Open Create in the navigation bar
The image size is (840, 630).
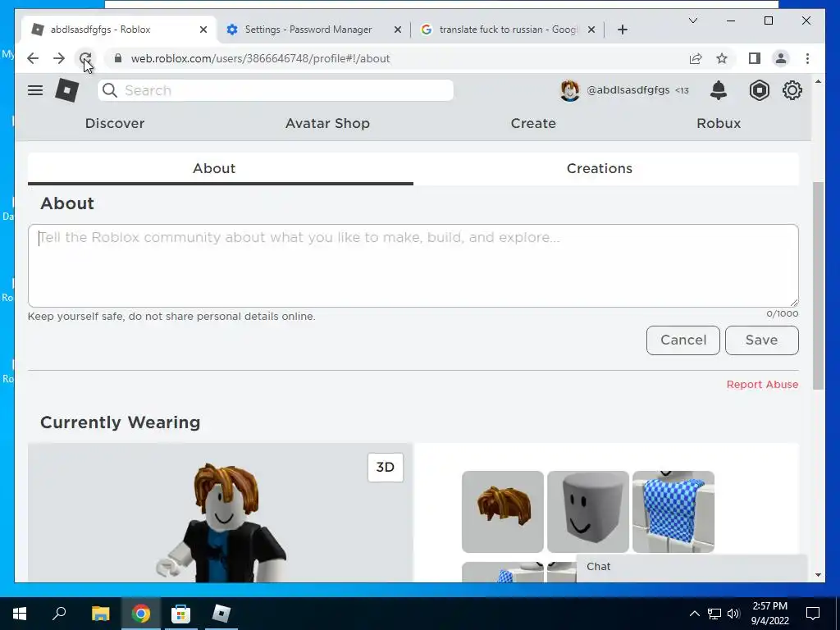(533, 123)
